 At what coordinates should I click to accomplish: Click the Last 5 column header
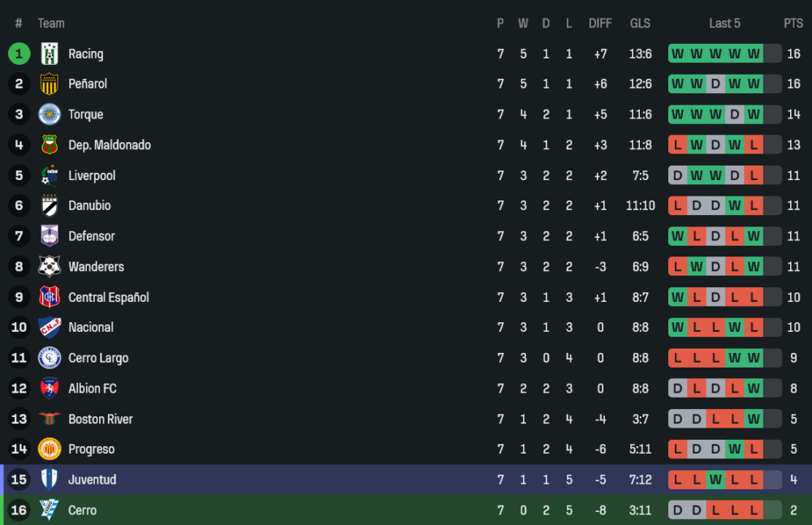click(x=724, y=24)
